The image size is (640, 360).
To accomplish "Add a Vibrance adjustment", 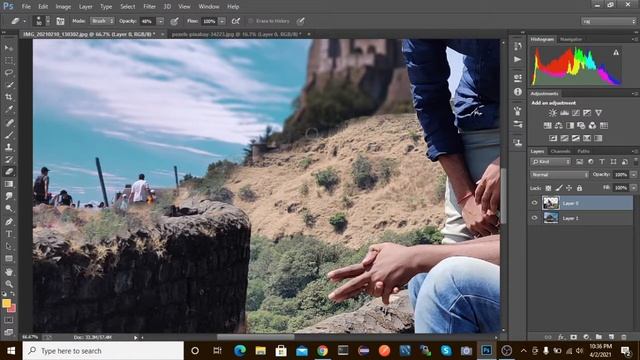I will tap(598, 113).
